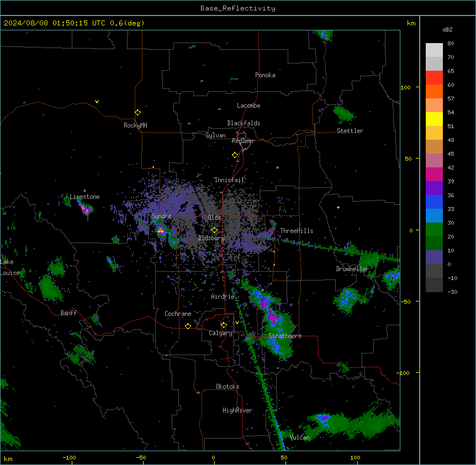Select the royal blue 33-36 dBZ swatch
Image resolution: width=476 pixels, height=465 pixels.
click(434, 202)
